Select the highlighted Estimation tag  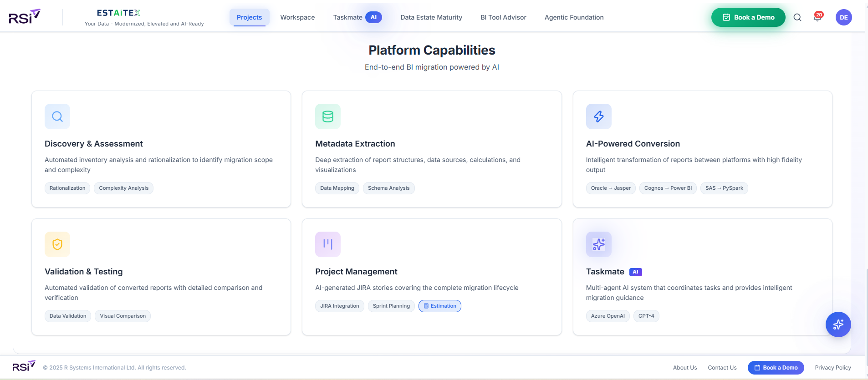click(x=440, y=306)
